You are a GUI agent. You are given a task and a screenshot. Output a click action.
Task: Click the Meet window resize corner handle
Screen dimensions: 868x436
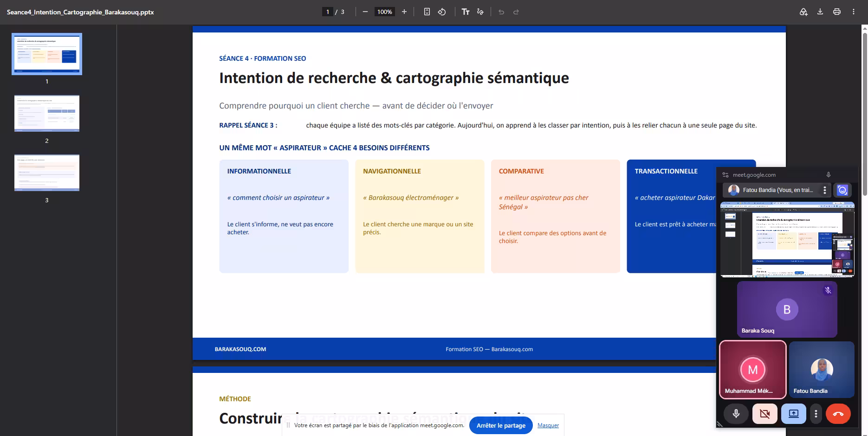pyautogui.click(x=720, y=423)
